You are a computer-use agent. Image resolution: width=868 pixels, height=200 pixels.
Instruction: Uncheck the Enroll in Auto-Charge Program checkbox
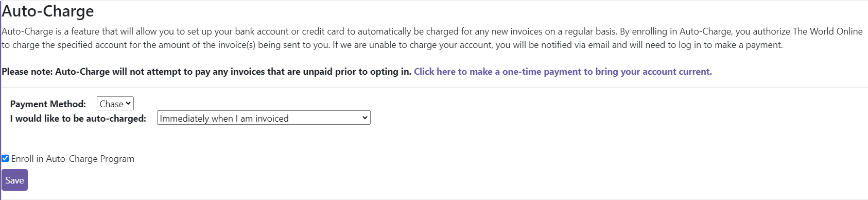(5, 158)
